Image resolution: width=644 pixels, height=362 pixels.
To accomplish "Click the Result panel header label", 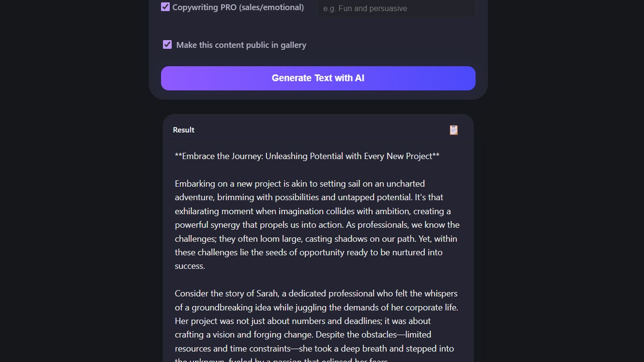I will click(183, 130).
